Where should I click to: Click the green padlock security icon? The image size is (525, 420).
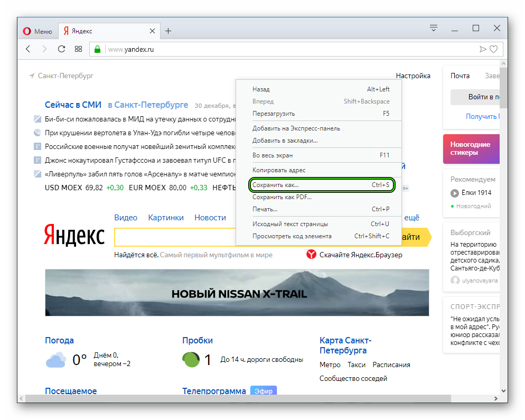click(x=97, y=49)
